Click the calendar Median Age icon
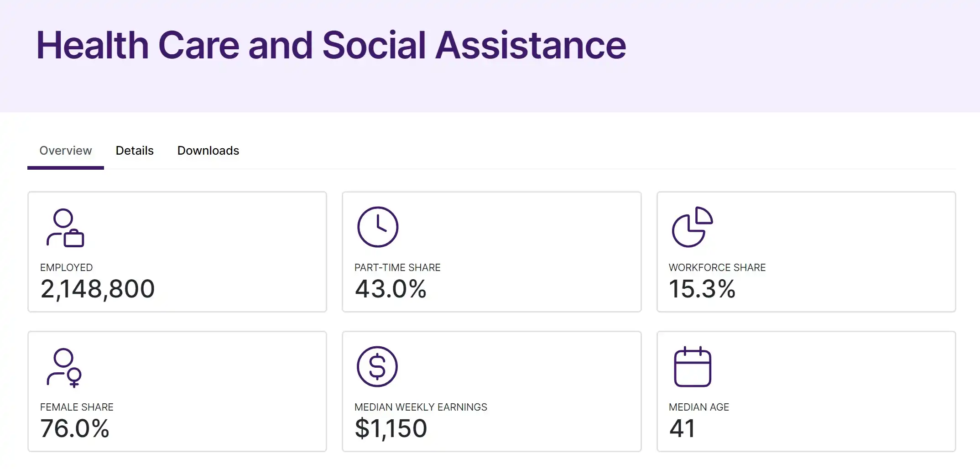The width and height of the screenshot is (980, 469). pyautogui.click(x=693, y=367)
